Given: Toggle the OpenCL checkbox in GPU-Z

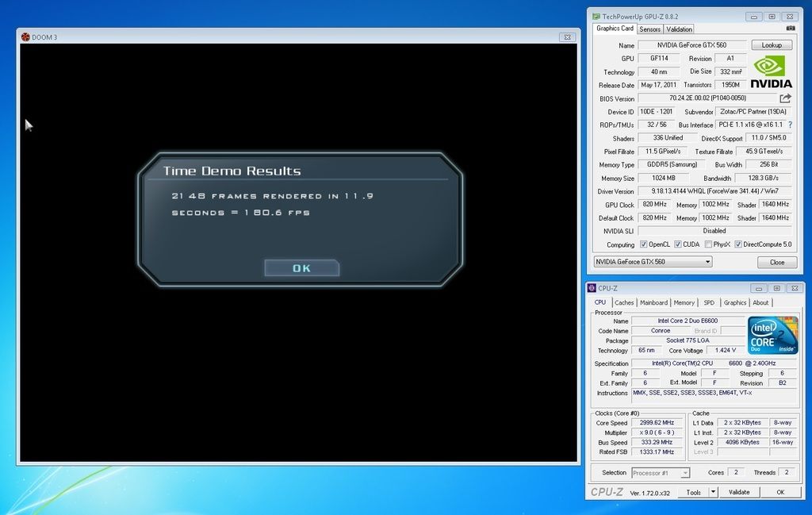Looking at the screenshot, I should click(x=643, y=244).
